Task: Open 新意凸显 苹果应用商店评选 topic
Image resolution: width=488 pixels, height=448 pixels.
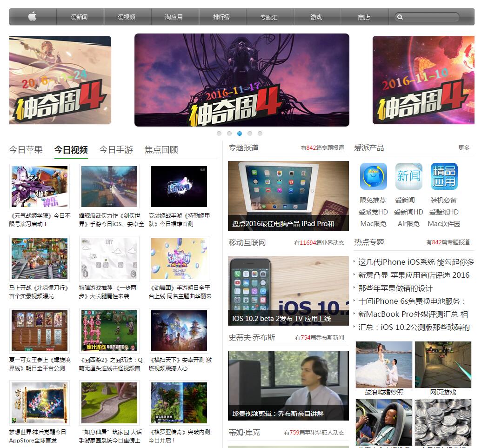Action: [x=414, y=275]
